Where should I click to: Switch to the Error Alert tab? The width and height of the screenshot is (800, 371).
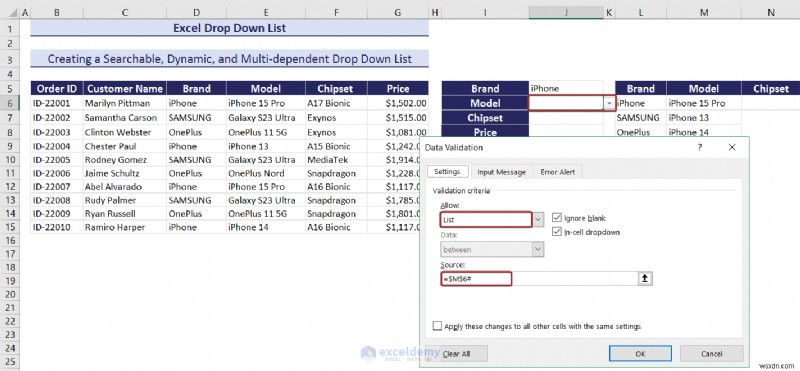point(557,172)
